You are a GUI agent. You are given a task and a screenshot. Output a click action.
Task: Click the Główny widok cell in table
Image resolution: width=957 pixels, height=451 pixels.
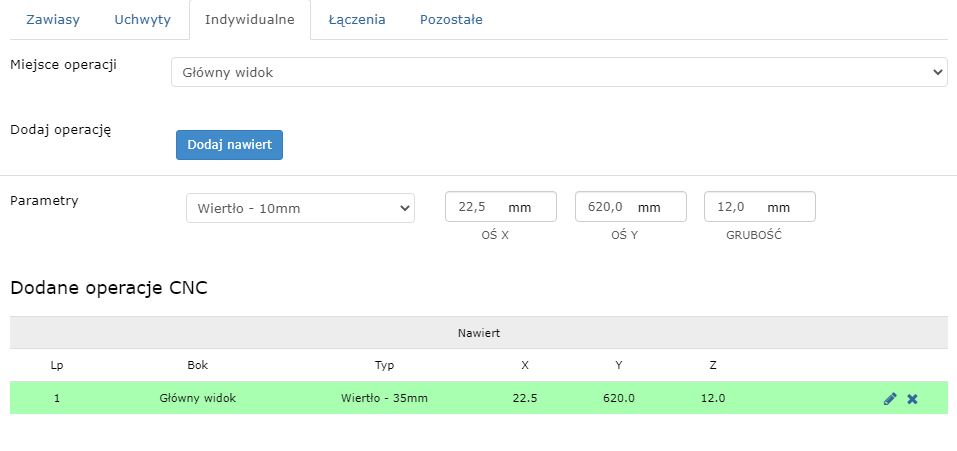[x=198, y=398]
